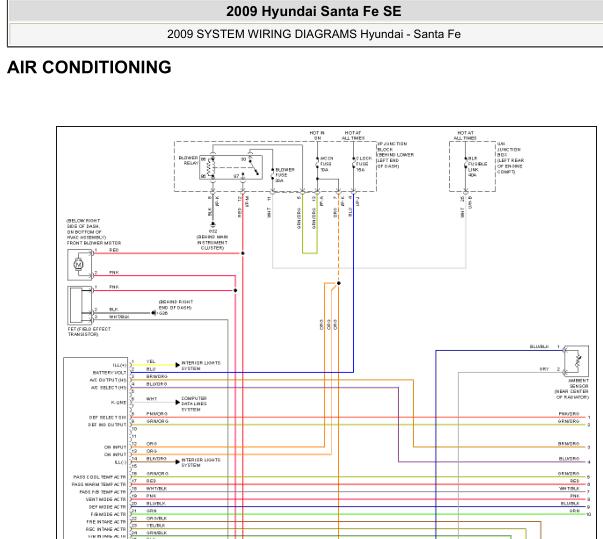Click the 'YEL' wire label at pin 1
This screenshot has height=539, width=603.
pos(151,361)
